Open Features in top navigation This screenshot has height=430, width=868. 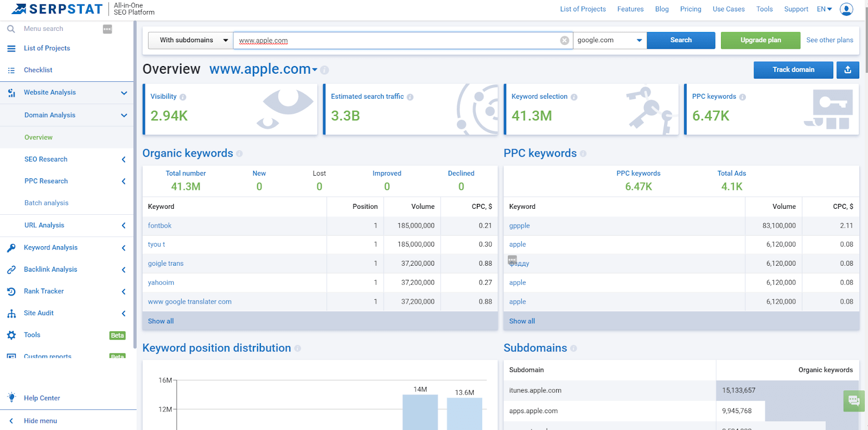[630, 9]
